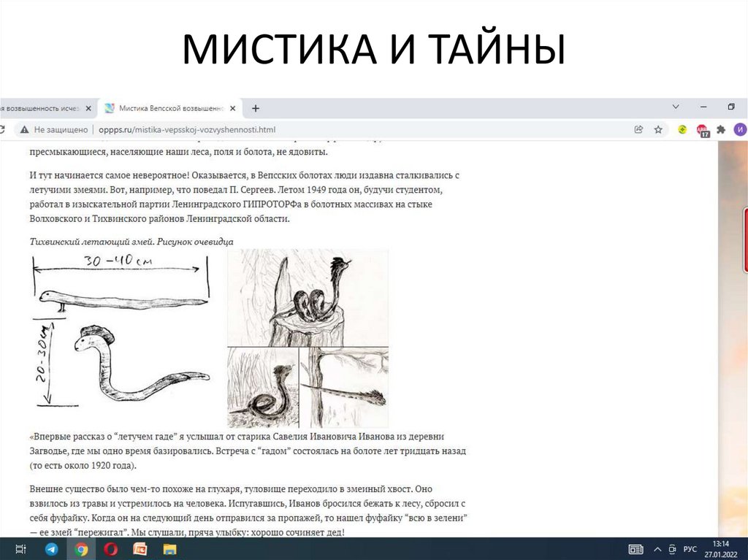The height and width of the screenshot is (560, 748).
Task: Open the Chrome profile avatar
Action: [x=740, y=130]
